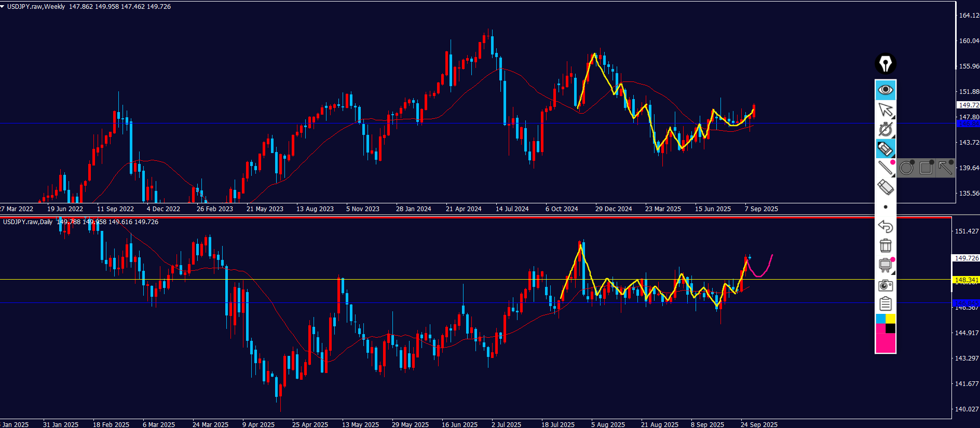980x428 pixels.
Task: Expand USDJPY Weekly chart title arrow
Action: coord(3,7)
